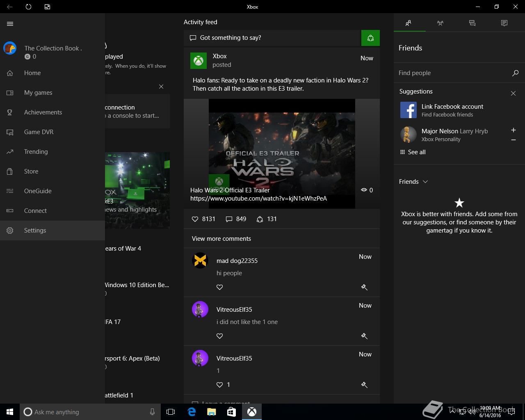
Task: Open Windows Start menu
Action: (10, 412)
